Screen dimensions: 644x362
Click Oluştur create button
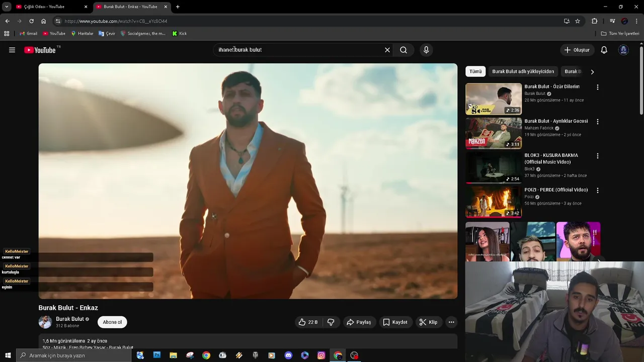[x=577, y=50]
